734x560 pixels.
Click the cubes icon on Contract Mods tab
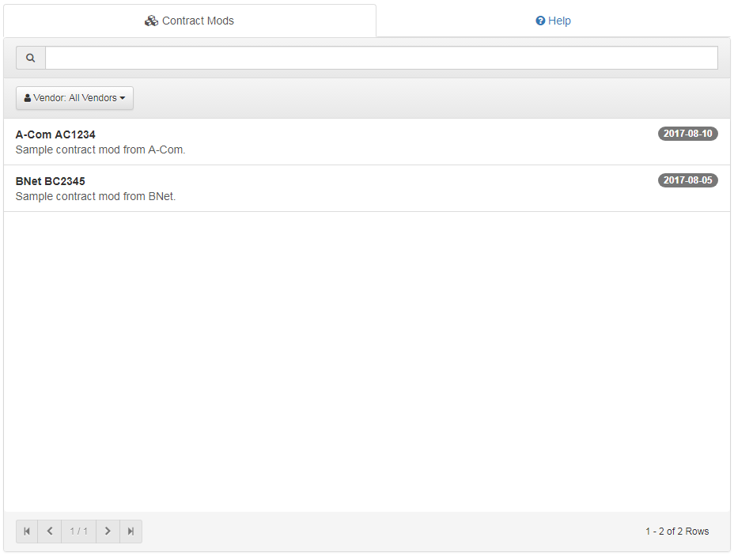(151, 21)
